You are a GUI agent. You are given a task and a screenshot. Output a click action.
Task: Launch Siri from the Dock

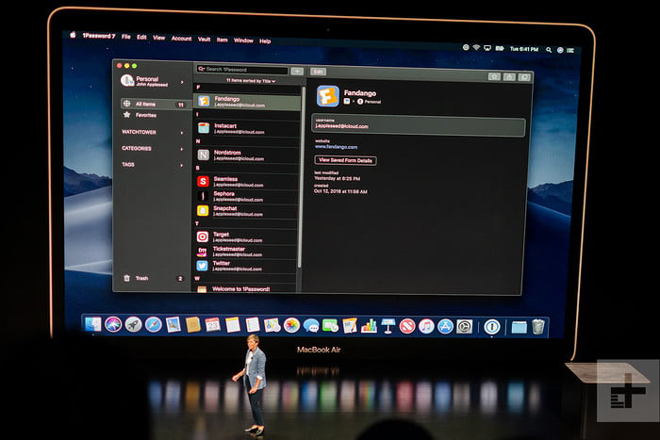coord(113,324)
